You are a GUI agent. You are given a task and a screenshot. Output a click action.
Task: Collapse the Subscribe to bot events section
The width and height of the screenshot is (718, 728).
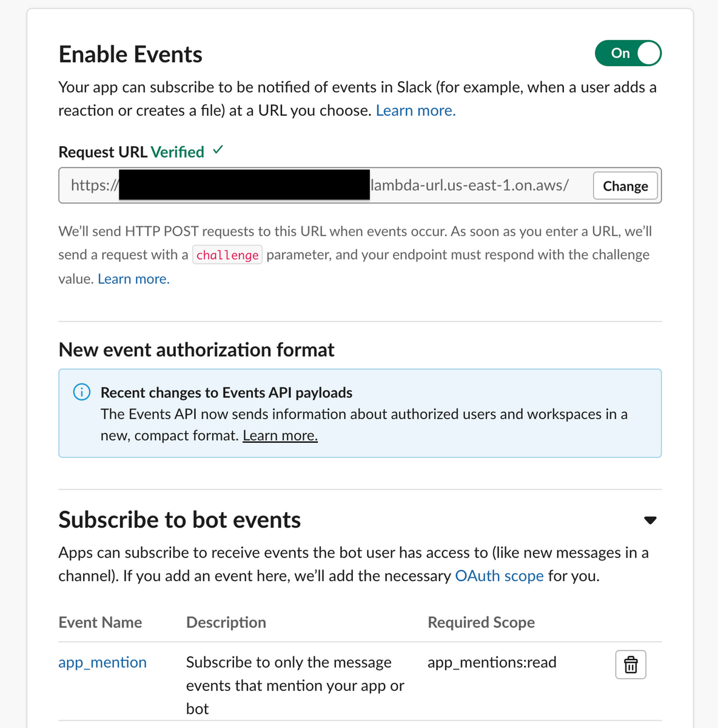pyautogui.click(x=650, y=520)
